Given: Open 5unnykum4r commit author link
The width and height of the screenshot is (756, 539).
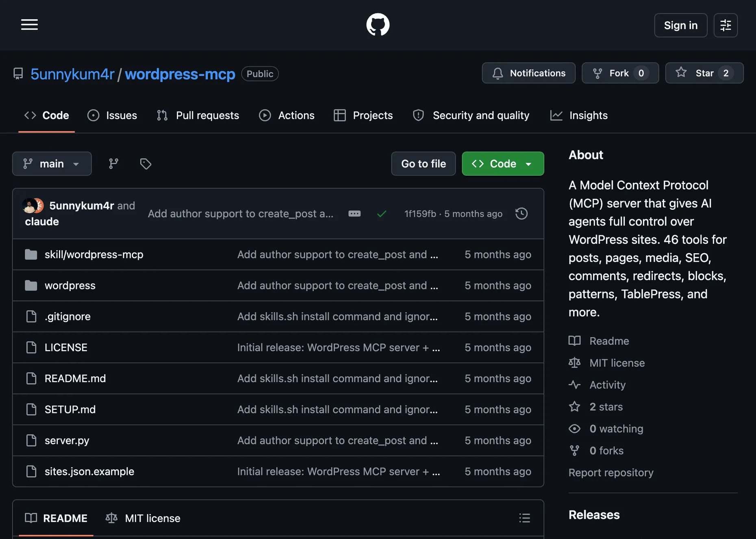Looking at the screenshot, I should point(82,206).
